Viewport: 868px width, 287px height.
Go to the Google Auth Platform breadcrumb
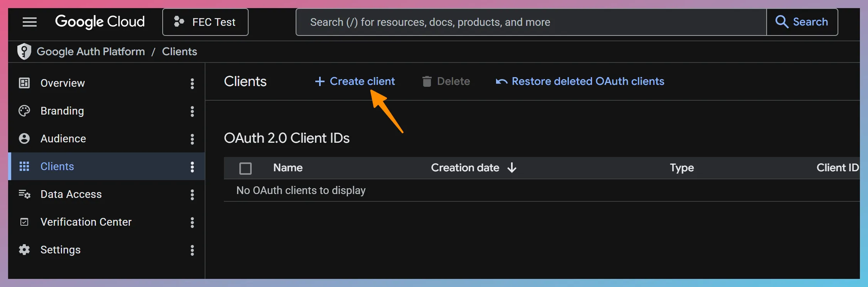click(x=91, y=51)
